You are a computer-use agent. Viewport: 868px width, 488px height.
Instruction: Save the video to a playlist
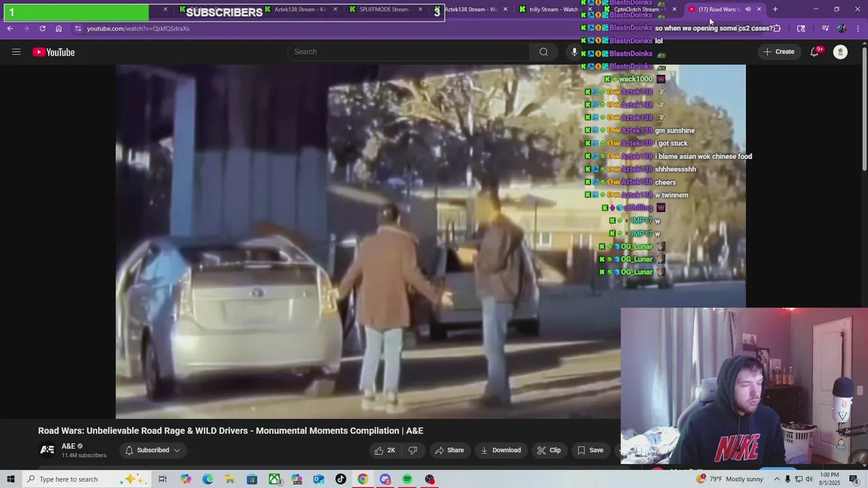590,450
